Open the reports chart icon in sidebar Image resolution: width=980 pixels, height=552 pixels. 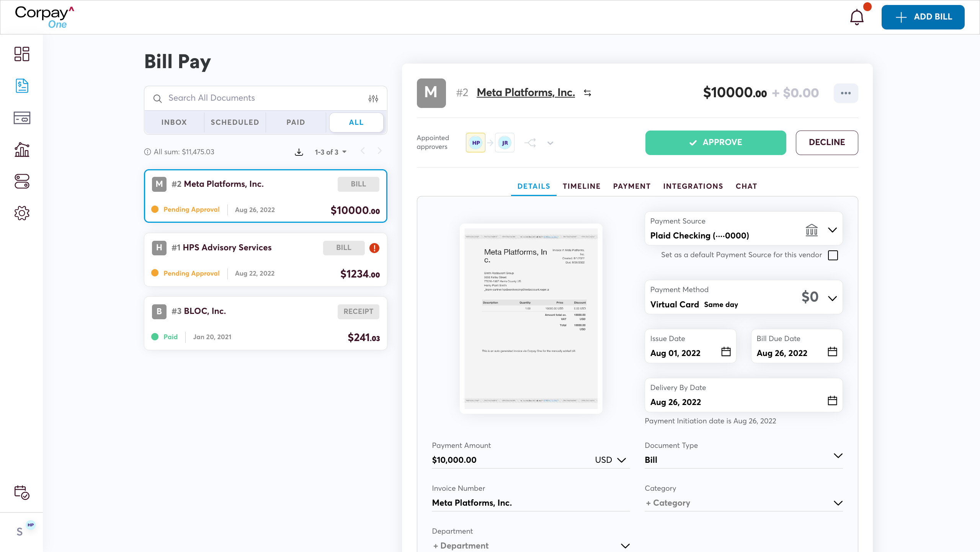click(x=22, y=150)
